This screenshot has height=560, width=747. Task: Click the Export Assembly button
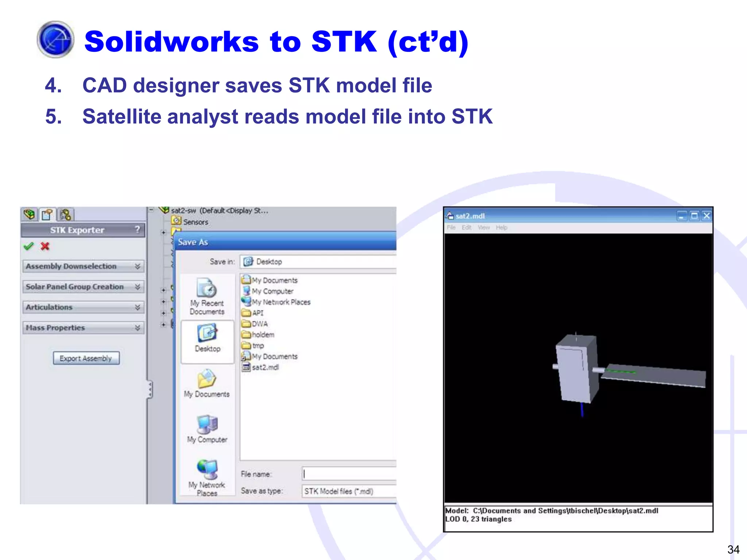coord(86,358)
